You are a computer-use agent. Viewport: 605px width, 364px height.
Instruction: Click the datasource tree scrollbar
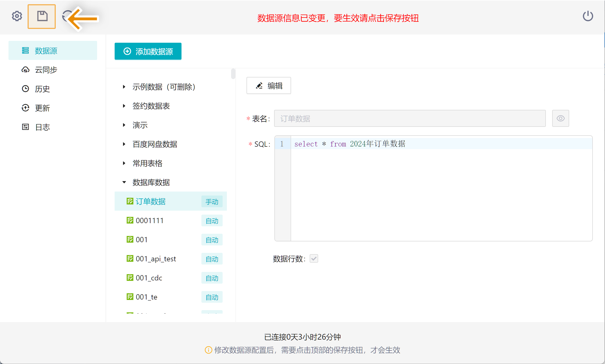tap(233, 74)
